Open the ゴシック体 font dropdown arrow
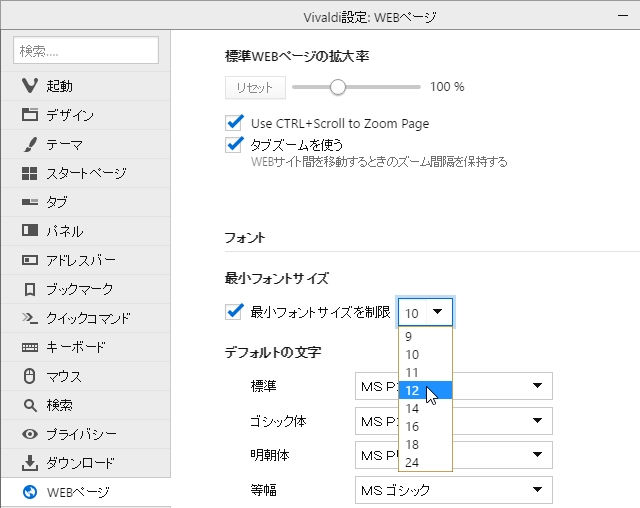Viewport: 640px width, 508px height. (x=538, y=421)
